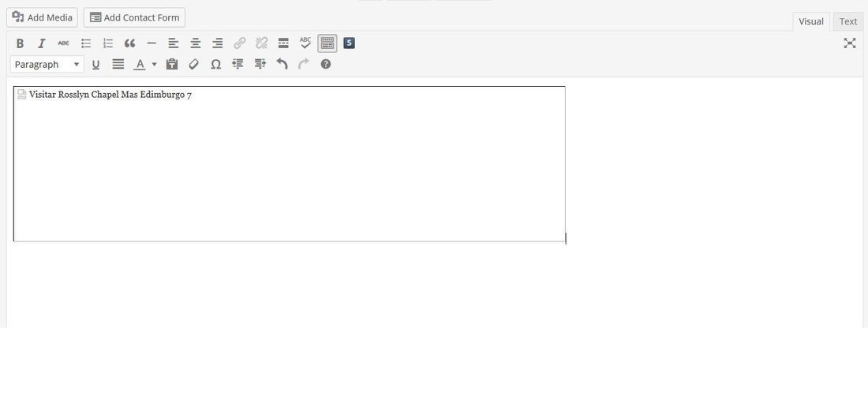Insert a numbered list

click(108, 43)
